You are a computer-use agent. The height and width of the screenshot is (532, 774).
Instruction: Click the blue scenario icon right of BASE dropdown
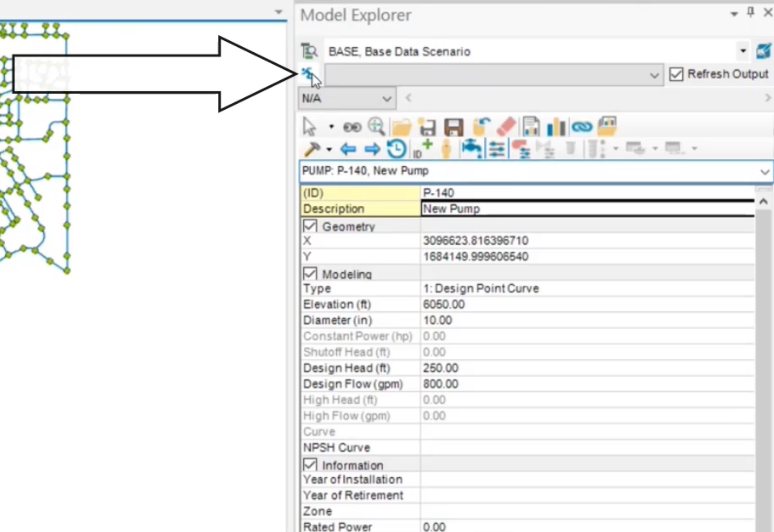coord(764,51)
